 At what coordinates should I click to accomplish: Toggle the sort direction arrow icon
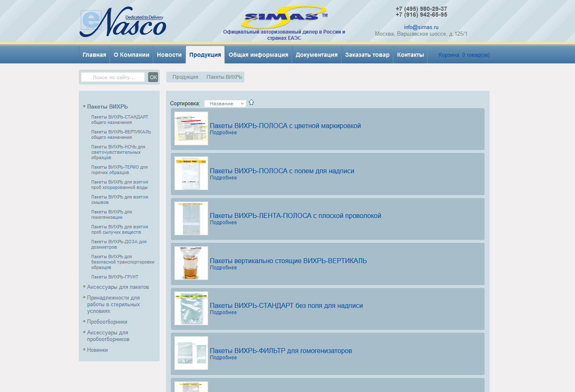(251, 102)
